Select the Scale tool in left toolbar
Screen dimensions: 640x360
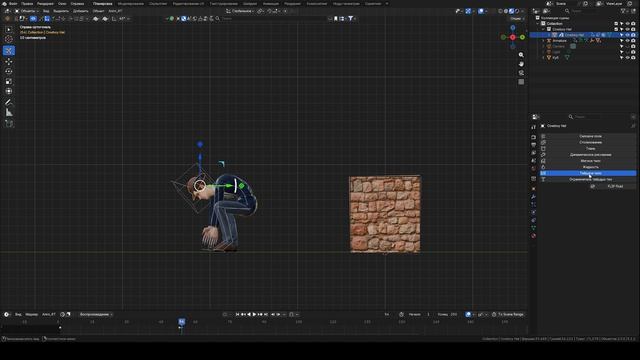click(x=9, y=81)
